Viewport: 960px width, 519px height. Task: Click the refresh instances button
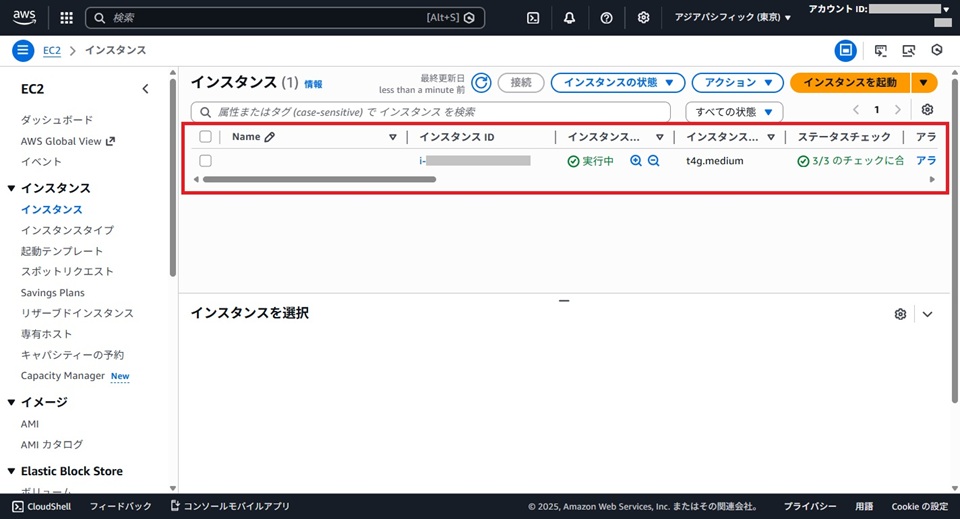481,83
